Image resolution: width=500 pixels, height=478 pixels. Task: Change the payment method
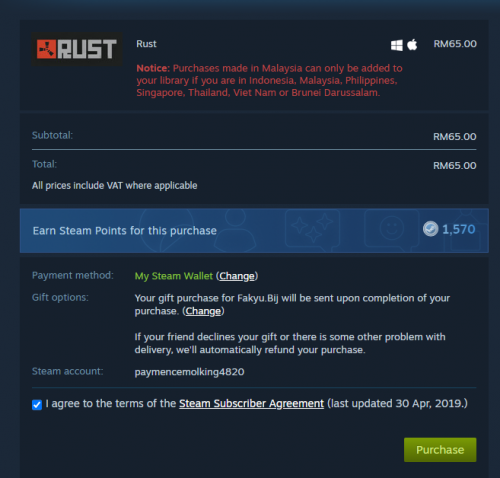pyautogui.click(x=237, y=276)
